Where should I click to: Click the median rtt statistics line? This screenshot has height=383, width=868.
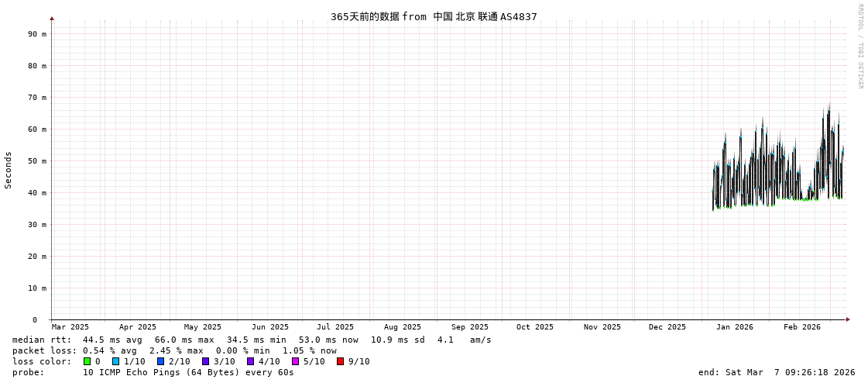252,340
